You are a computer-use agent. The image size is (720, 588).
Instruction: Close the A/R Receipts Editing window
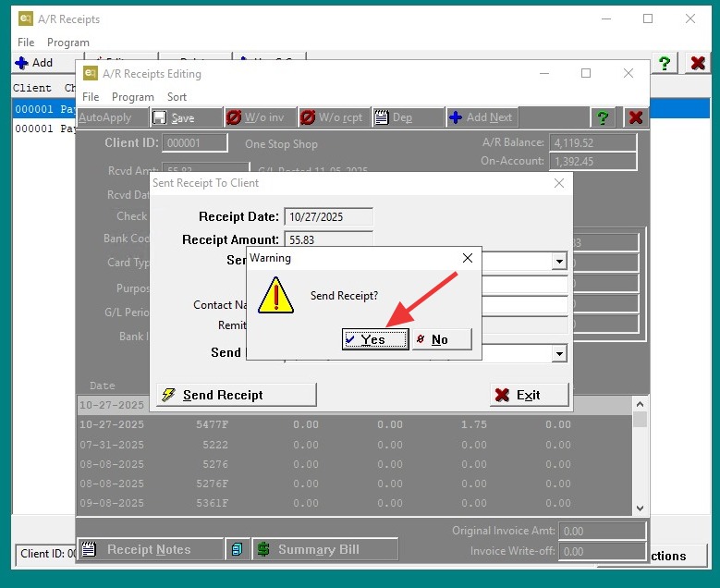coord(628,74)
